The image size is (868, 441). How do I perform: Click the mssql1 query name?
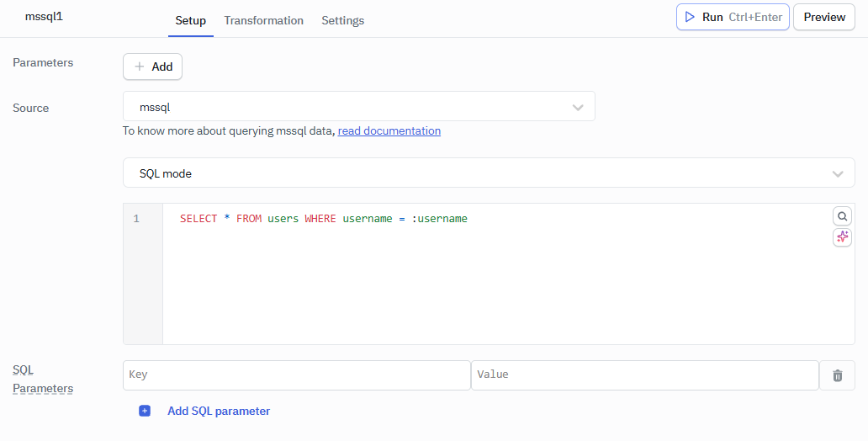coord(44,17)
